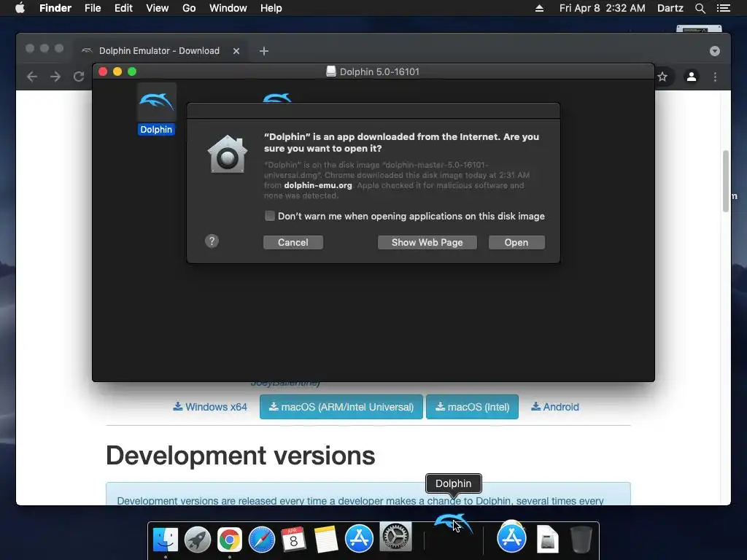Screen dimensions: 747x560
Task: Bookmark this page with the star icon
Action: pos(662,77)
